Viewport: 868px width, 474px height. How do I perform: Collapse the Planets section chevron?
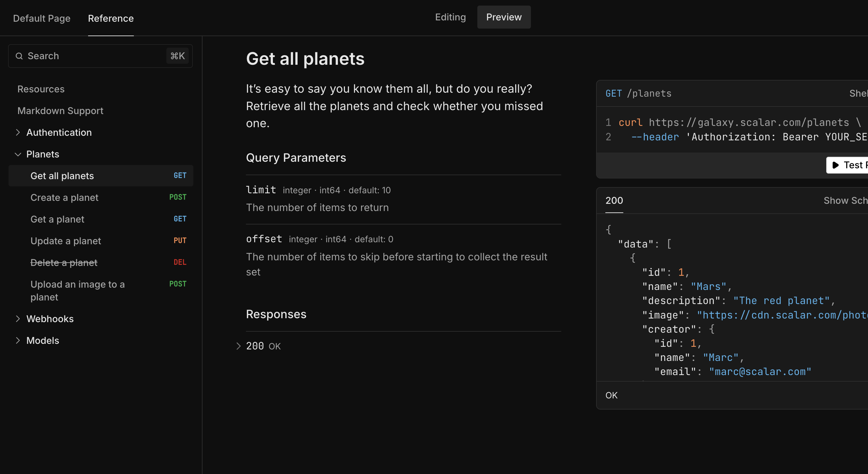[18, 154]
